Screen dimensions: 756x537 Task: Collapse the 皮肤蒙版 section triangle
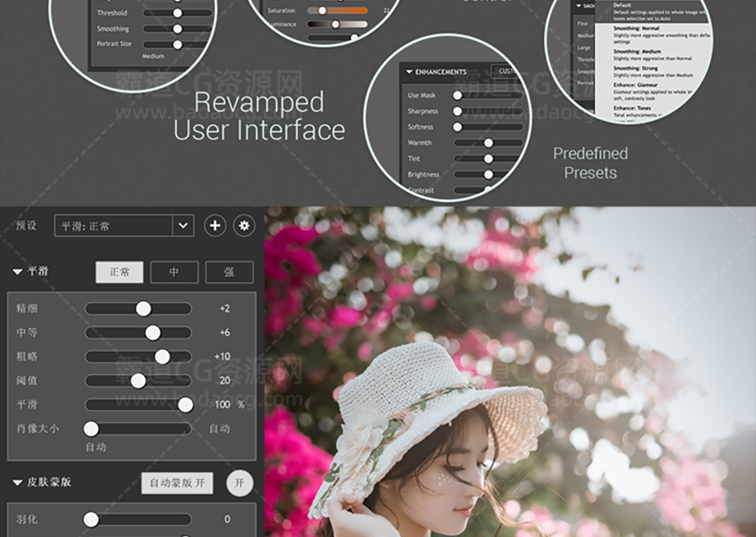click(x=17, y=482)
